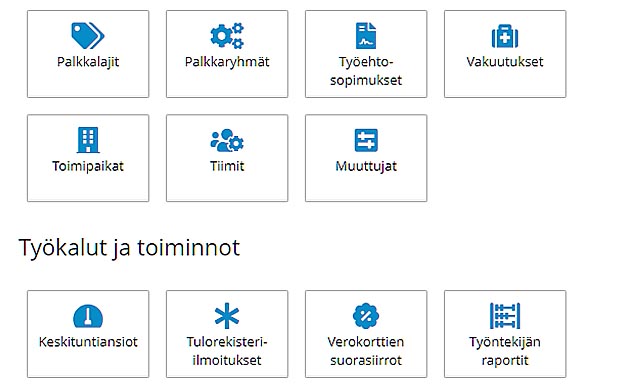
Task: Open the Palkkalajit tile label
Action: [88, 62]
